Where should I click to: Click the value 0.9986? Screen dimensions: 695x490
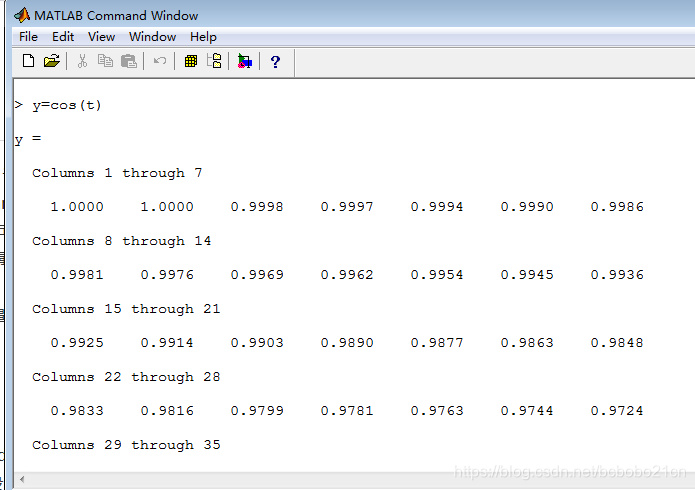(x=617, y=207)
